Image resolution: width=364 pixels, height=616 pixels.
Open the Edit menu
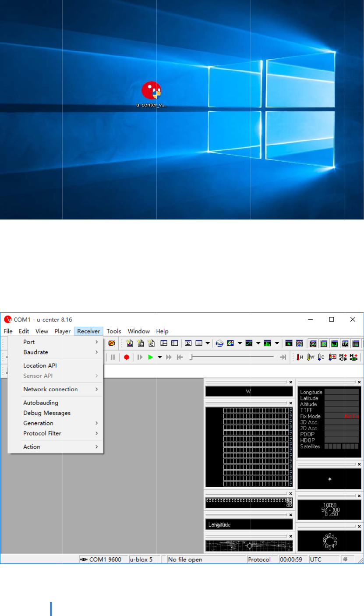click(24, 331)
